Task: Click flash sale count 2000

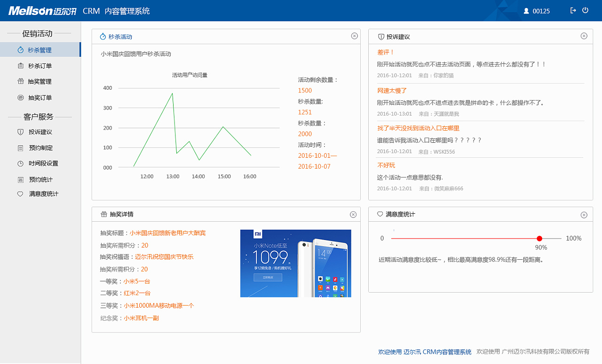Action: coord(305,134)
